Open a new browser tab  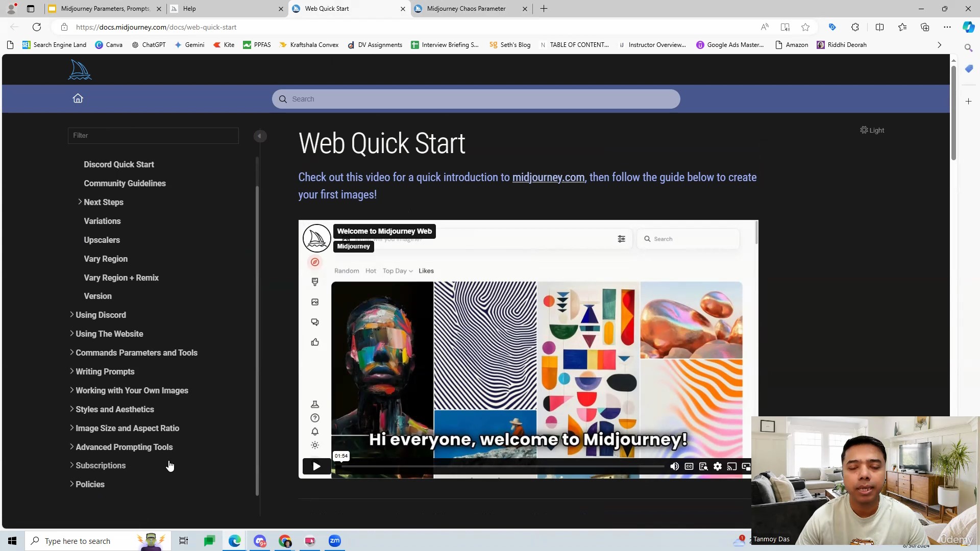(544, 9)
